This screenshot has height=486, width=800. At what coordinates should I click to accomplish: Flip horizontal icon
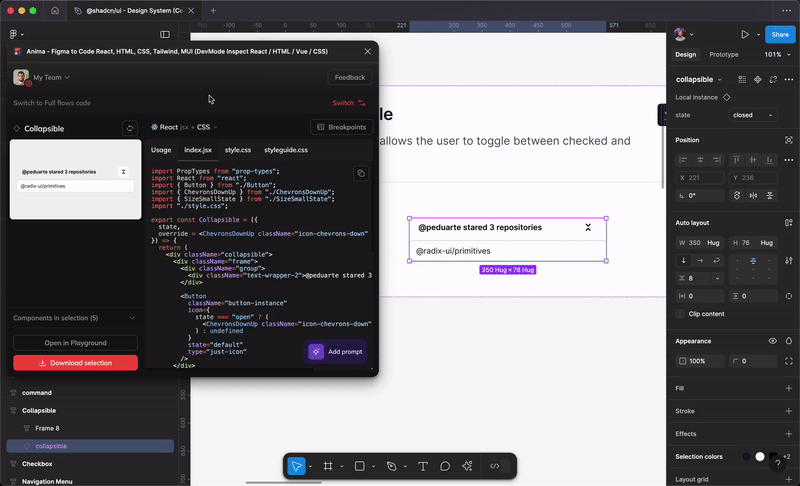coord(753,195)
